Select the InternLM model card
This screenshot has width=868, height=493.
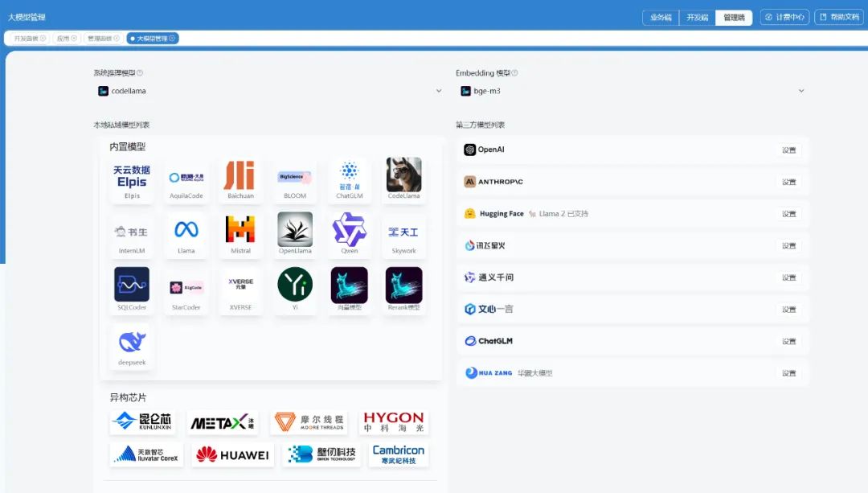pos(132,235)
